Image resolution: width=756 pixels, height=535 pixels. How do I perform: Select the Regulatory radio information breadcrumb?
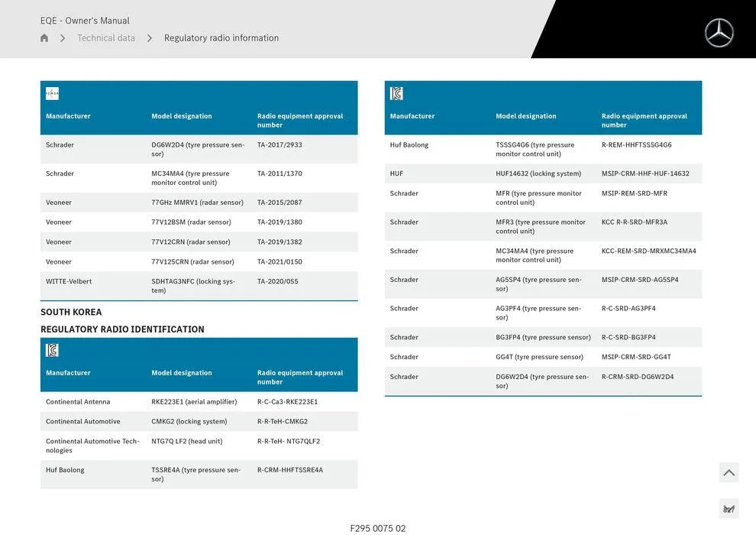[221, 38]
